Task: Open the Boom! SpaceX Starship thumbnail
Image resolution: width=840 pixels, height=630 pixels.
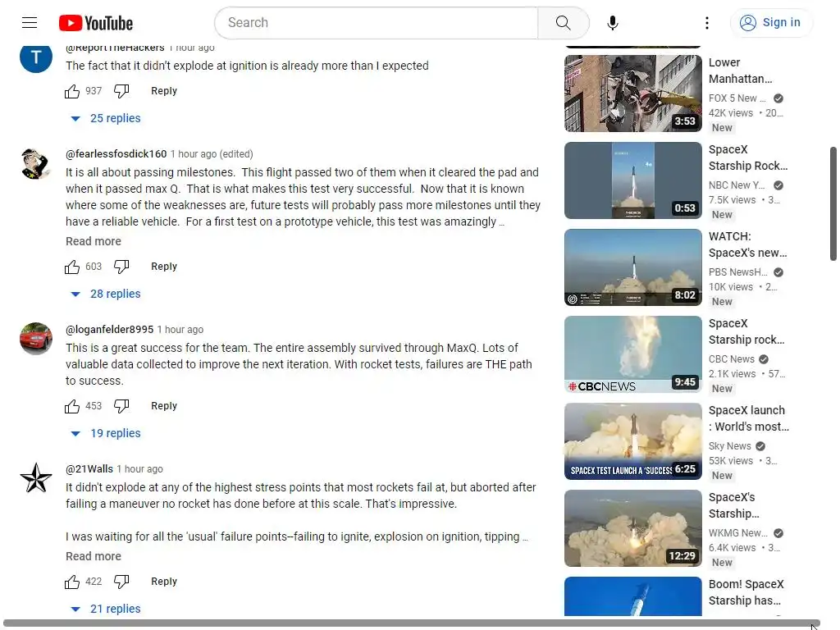Action: coord(632,596)
